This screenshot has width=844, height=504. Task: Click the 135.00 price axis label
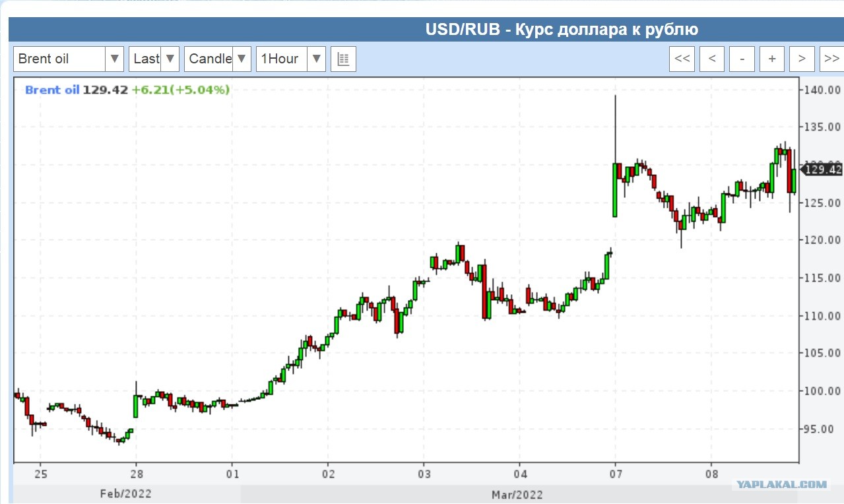pos(822,127)
